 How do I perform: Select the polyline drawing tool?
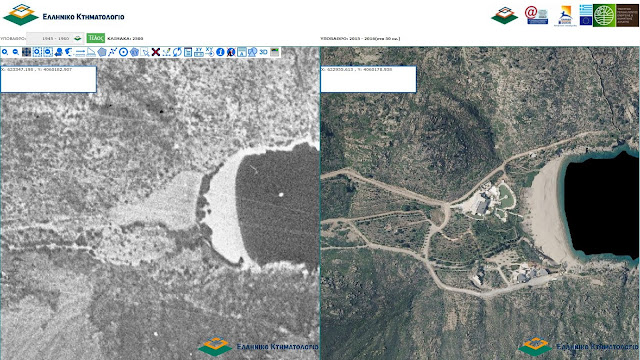[x=113, y=52]
